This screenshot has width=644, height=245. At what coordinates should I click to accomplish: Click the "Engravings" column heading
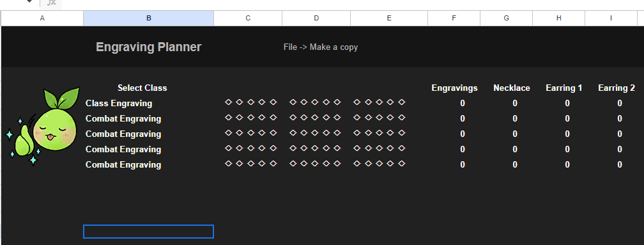[x=454, y=88]
